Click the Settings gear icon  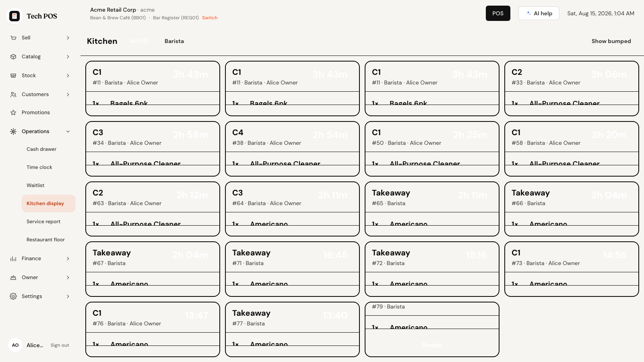(13, 296)
